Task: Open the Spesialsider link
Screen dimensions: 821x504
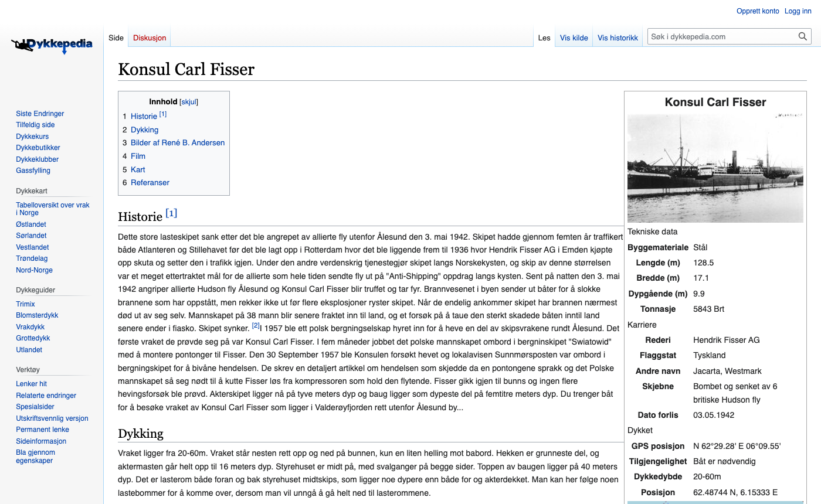Action: 35,407
